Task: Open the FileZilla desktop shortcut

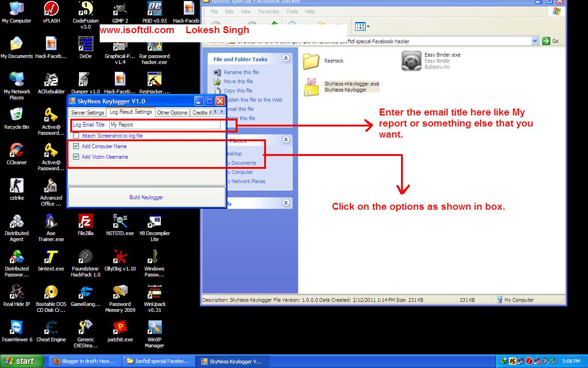Action: click(85, 225)
